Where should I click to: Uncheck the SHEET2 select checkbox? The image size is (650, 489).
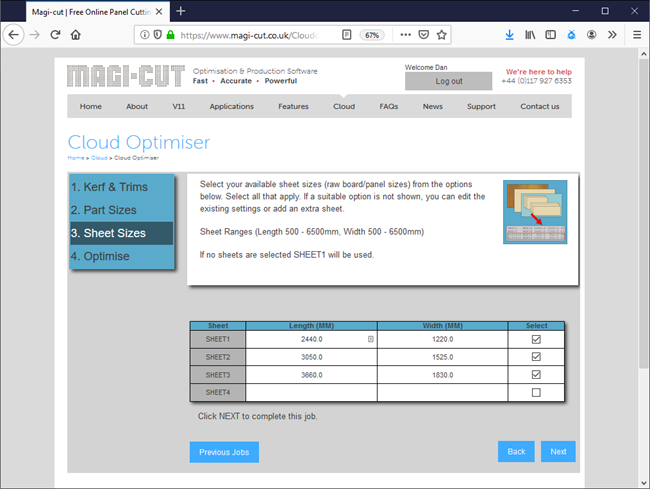click(536, 357)
